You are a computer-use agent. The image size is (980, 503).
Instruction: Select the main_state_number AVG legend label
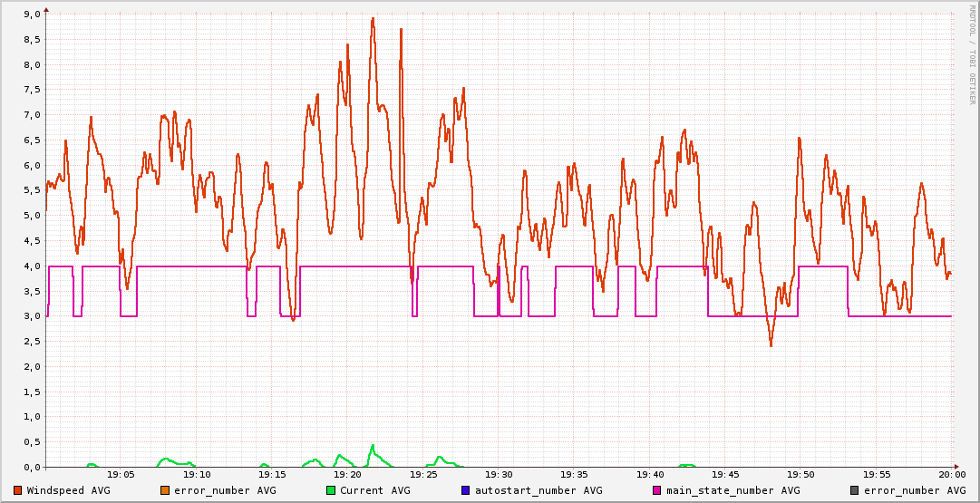coord(733,490)
